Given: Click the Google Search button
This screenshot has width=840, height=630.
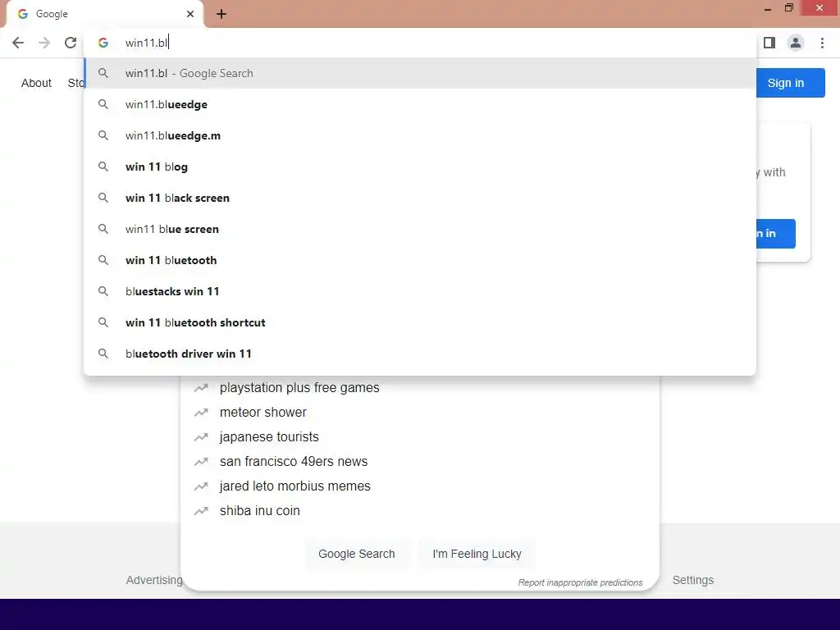Looking at the screenshot, I should [x=357, y=554].
